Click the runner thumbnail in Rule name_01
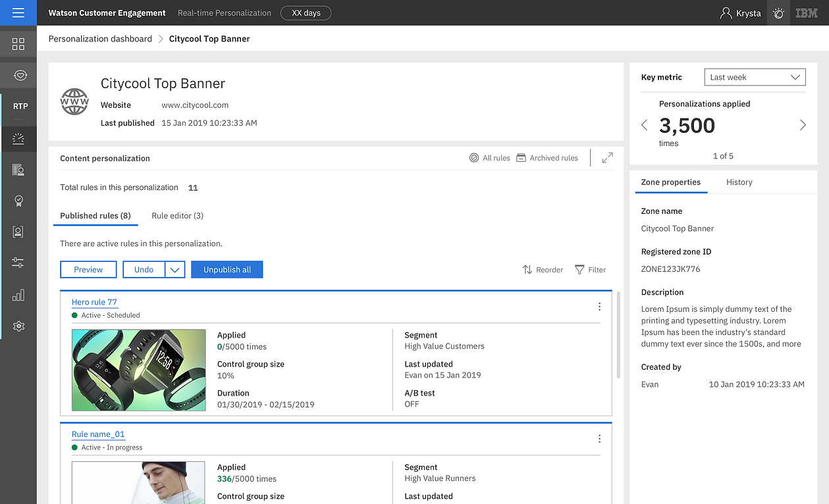Image resolution: width=829 pixels, height=504 pixels. (138, 482)
